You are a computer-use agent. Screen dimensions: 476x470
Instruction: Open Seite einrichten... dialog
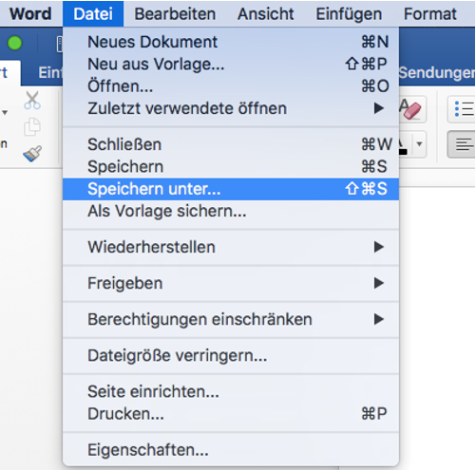tap(231, 391)
